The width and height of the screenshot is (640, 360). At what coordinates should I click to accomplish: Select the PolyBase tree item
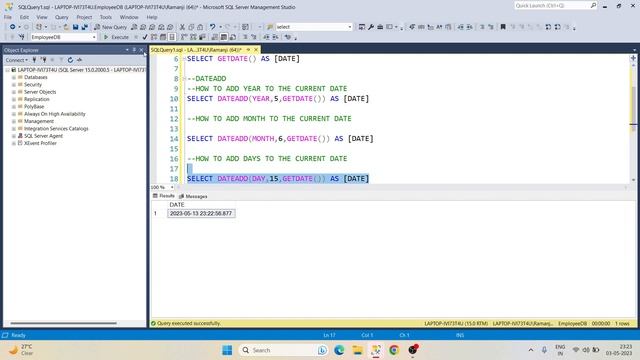[34, 107]
